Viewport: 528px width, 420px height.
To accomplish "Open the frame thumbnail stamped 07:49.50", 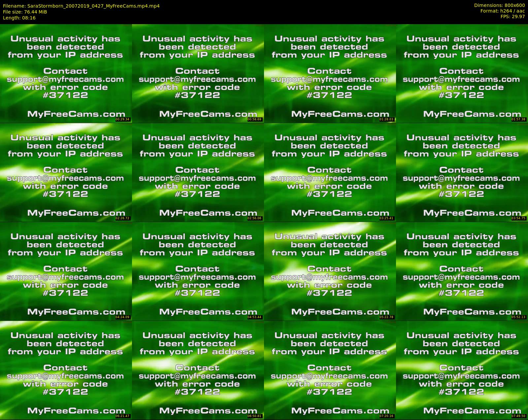I will (x=462, y=370).
